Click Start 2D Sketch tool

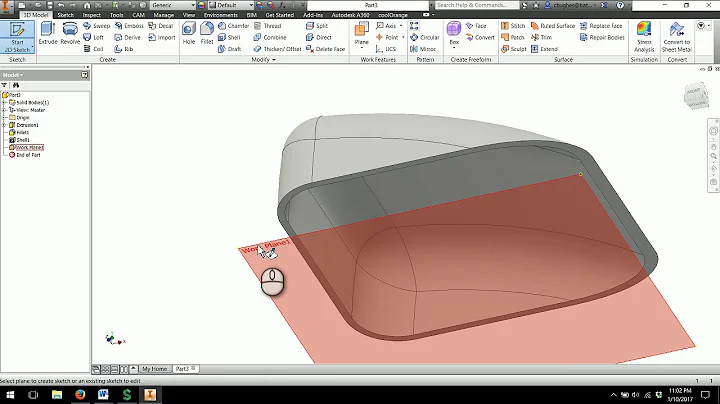click(x=17, y=37)
